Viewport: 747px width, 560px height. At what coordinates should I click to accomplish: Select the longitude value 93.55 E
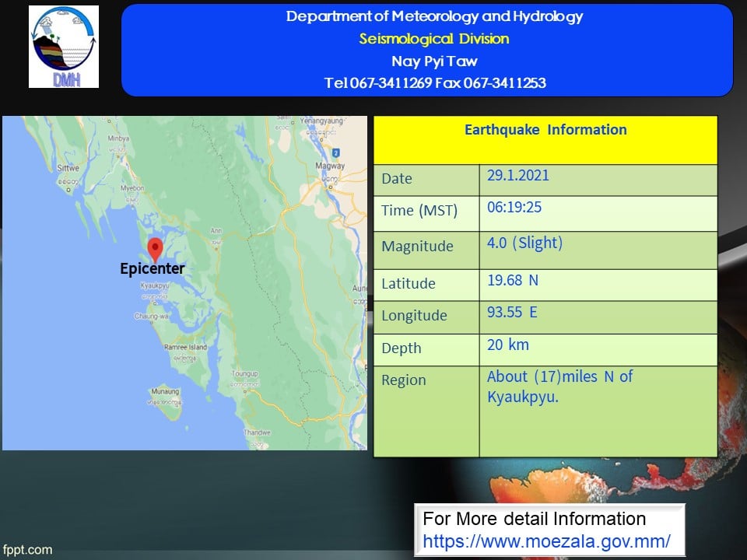coord(512,313)
